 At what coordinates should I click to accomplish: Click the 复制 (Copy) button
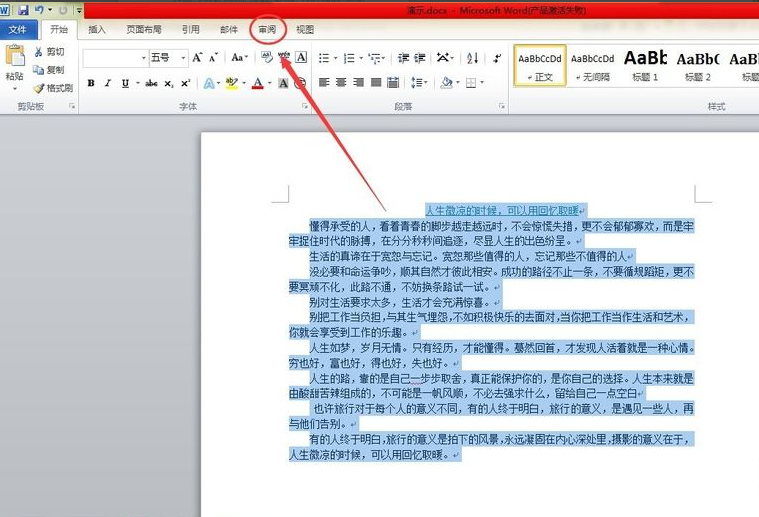(49, 70)
